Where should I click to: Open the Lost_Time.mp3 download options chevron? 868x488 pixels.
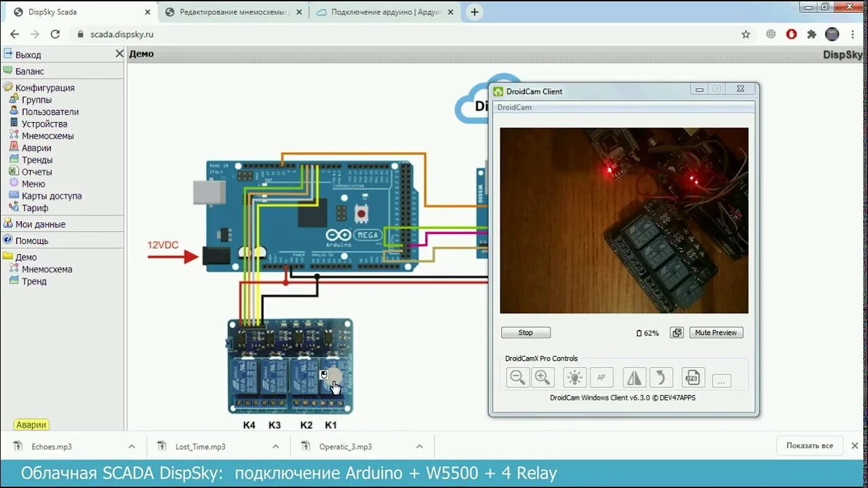(275, 447)
